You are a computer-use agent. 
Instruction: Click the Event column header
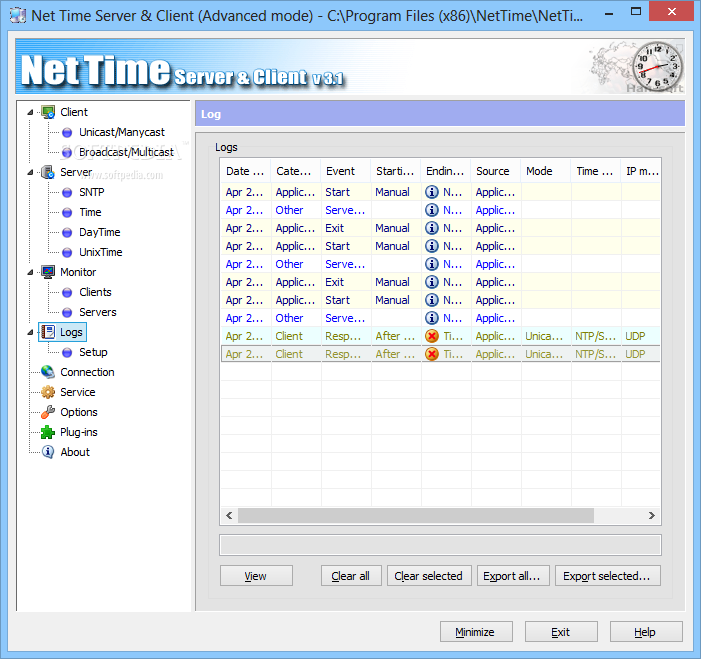(x=346, y=171)
